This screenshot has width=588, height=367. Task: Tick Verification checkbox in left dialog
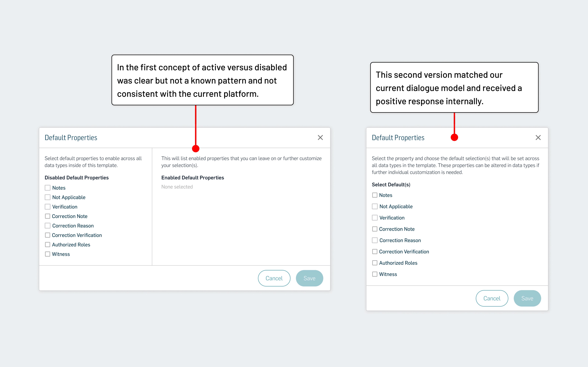(x=48, y=207)
